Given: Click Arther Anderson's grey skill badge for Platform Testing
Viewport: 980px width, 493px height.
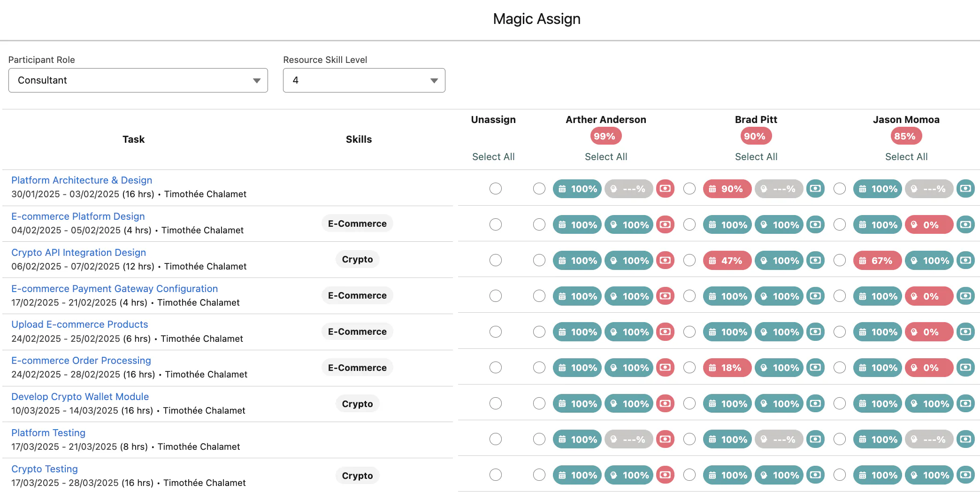Looking at the screenshot, I should 628,439.
